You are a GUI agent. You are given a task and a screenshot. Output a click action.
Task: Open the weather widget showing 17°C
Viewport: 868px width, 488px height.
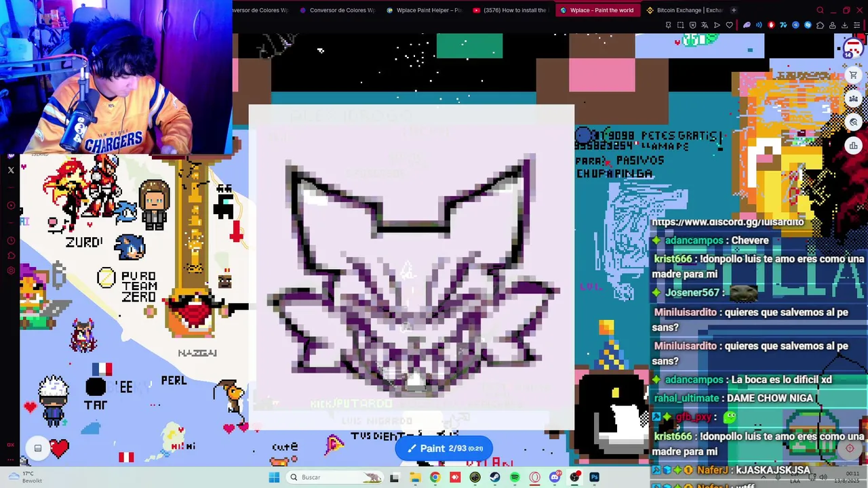click(24, 477)
